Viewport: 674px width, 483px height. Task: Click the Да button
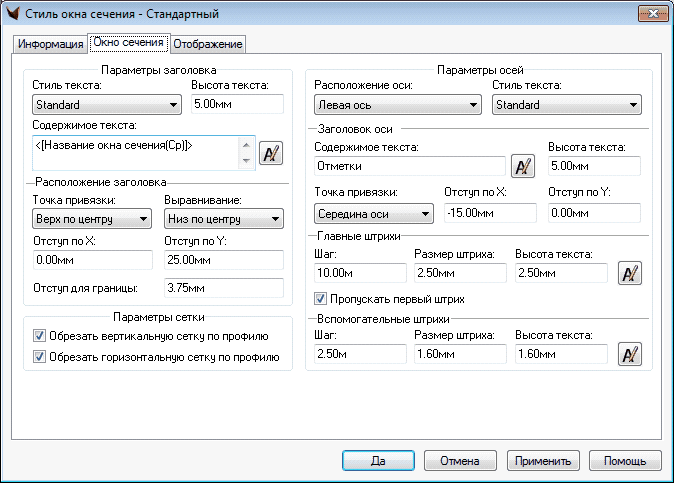(x=379, y=461)
